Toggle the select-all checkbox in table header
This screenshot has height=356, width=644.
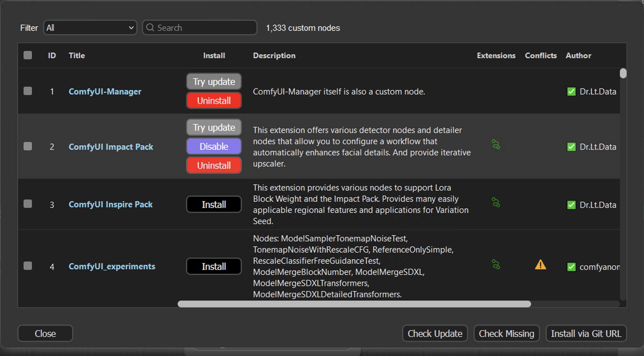click(28, 55)
